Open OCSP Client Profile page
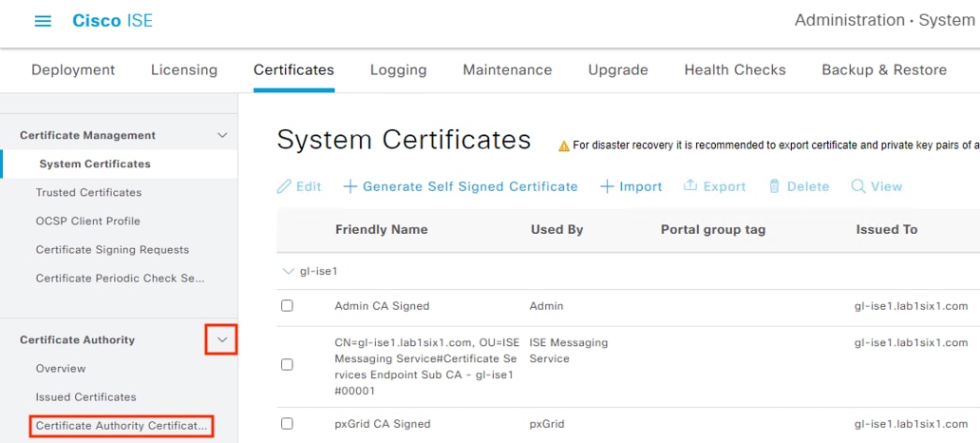This screenshot has width=980, height=443. point(88,221)
